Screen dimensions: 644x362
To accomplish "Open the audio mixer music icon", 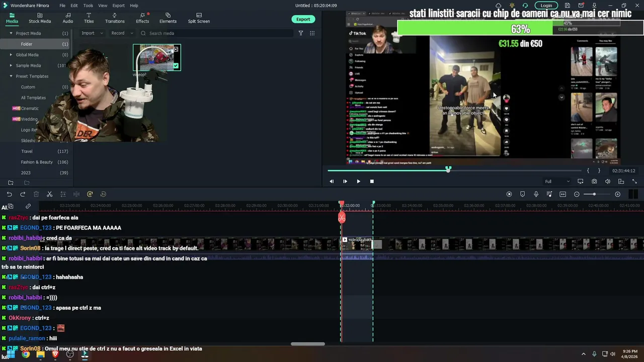I will pyautogui.click(x=549, y=194).
